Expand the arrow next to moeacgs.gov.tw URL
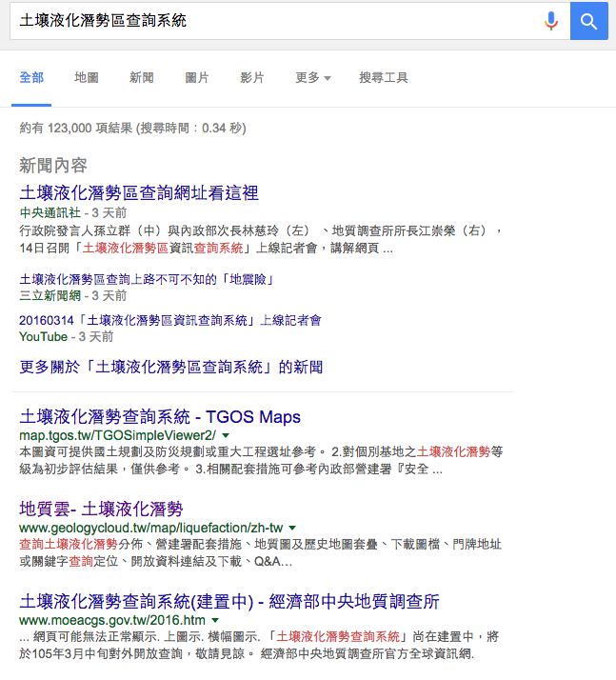The image size is (616, 680). pyautogui.click(x=215, y=621)
